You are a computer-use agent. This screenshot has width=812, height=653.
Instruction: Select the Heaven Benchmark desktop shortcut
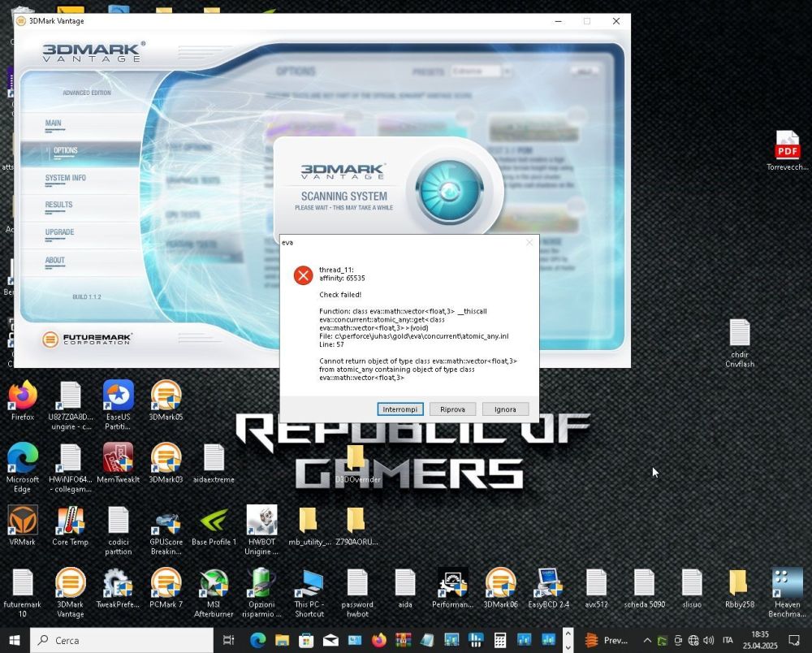787,592
